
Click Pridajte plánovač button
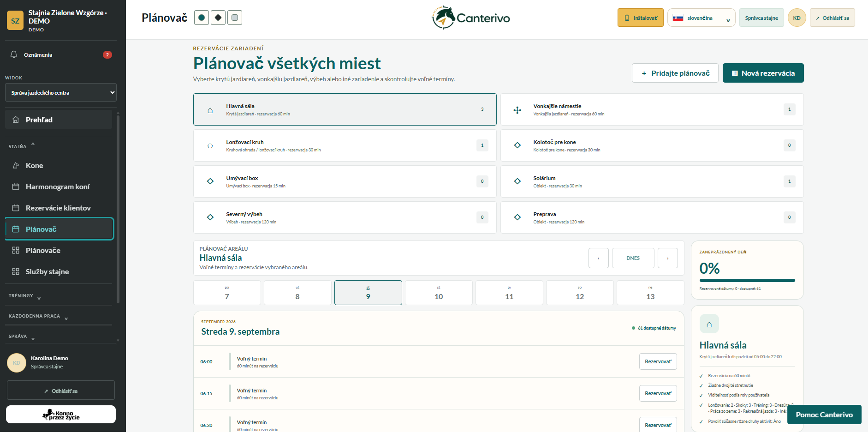(675, 73)
